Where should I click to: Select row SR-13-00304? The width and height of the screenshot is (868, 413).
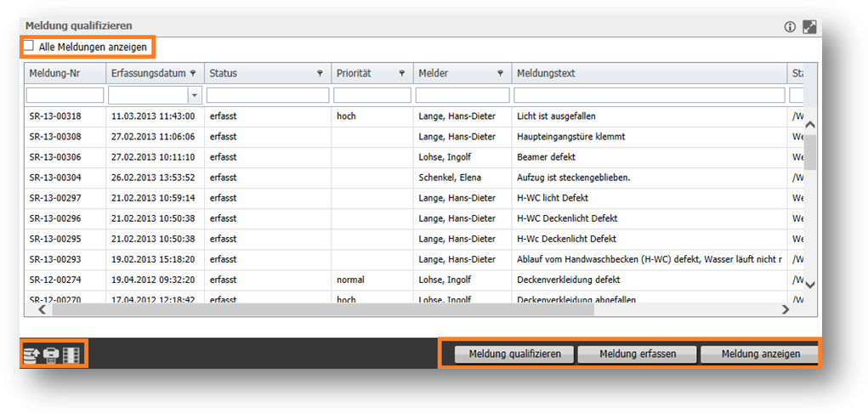(x=413, y=178)
